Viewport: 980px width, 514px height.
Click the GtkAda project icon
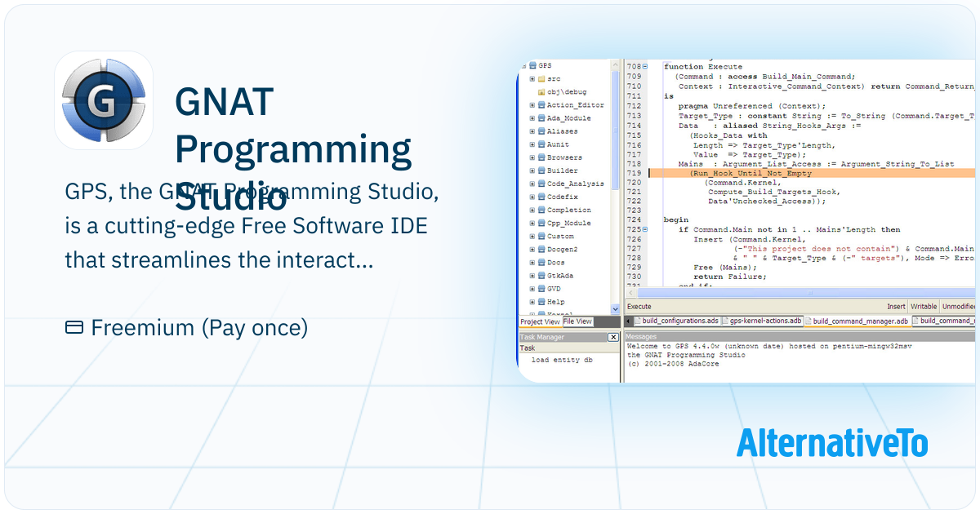click(541, 275)
